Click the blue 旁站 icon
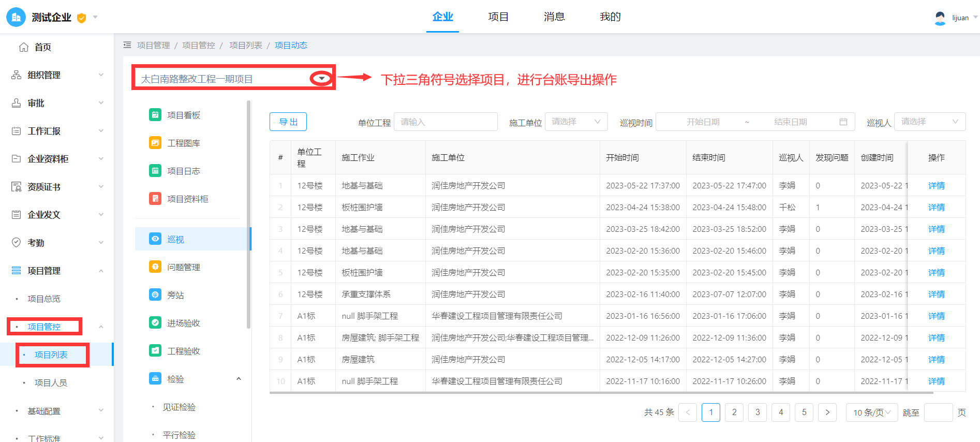Viewport: 980px width, 442px height. pos(155,294)
